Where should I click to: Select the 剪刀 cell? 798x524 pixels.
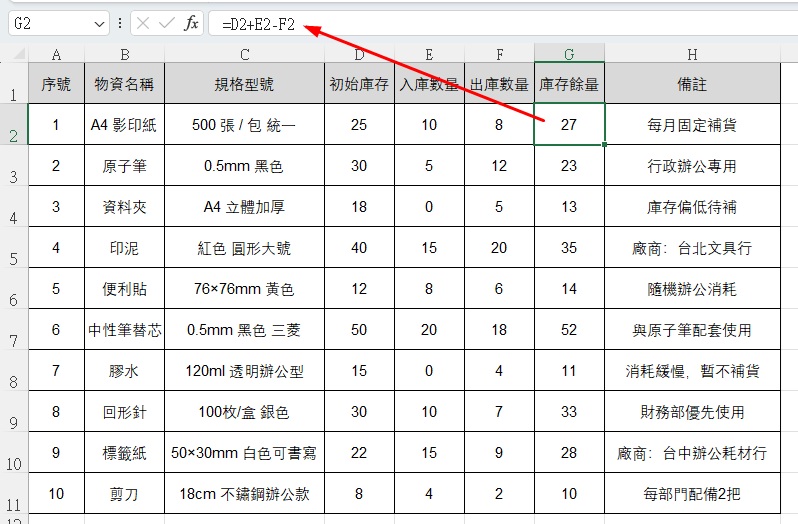click(124, 493)
